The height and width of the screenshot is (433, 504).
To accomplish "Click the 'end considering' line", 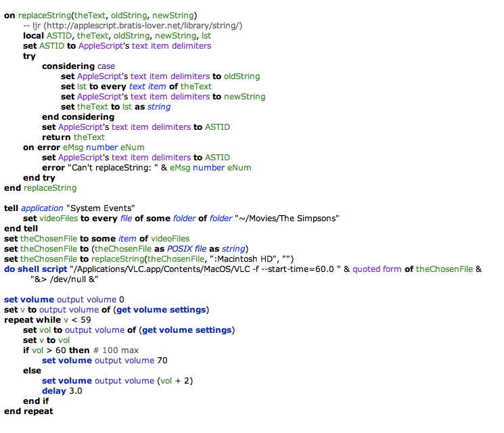I will click(x=78, y=117).
